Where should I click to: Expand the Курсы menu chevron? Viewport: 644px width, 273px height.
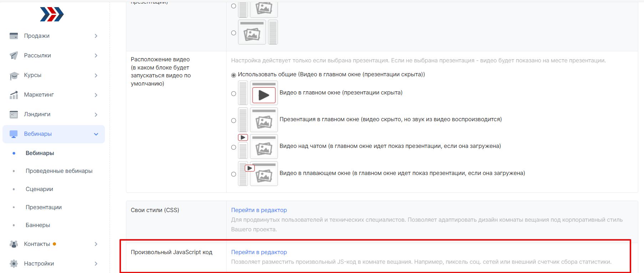(x=96, y=75)
